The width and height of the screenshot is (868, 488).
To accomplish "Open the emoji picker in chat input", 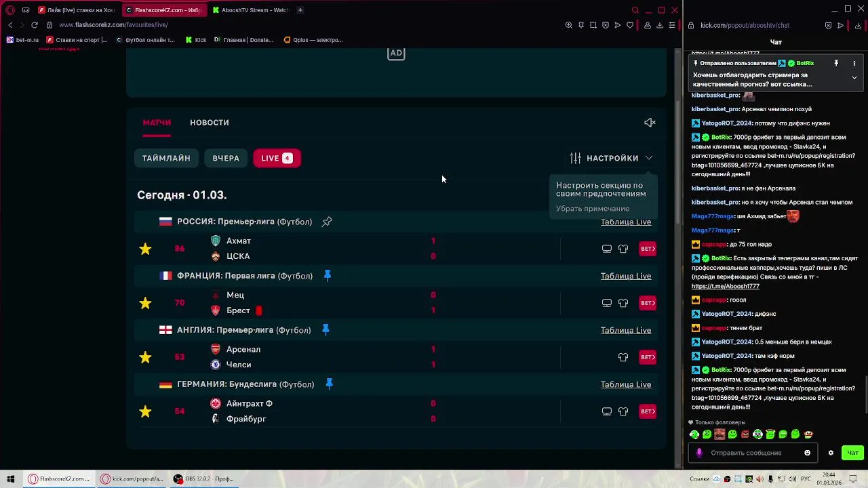I will tap(807, 453).
